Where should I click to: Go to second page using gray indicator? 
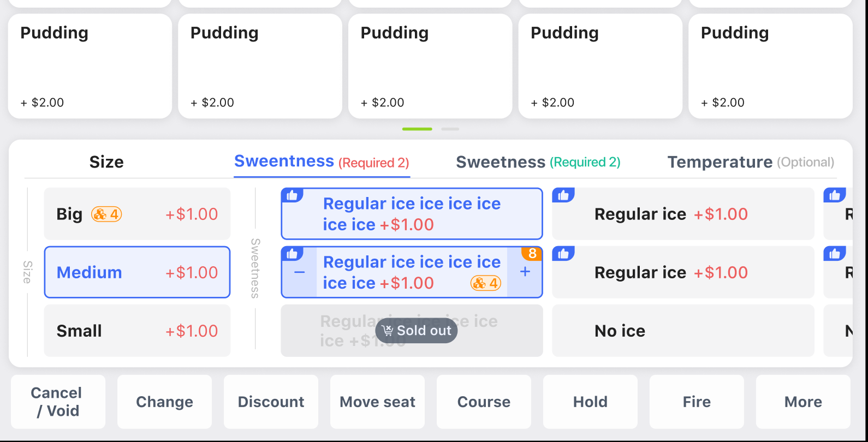point(450,129)
